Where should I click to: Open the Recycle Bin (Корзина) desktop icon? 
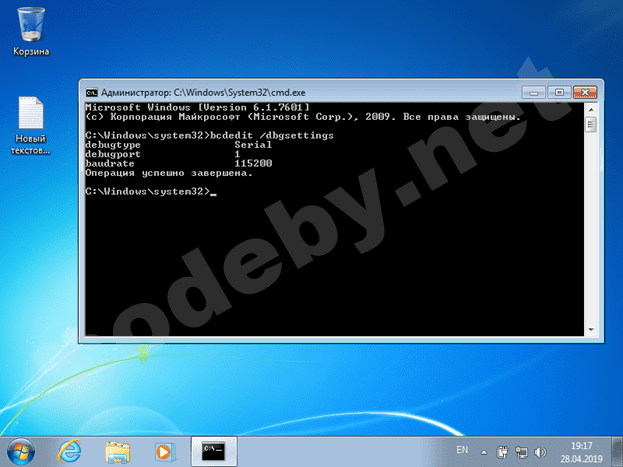coord(31,32)
